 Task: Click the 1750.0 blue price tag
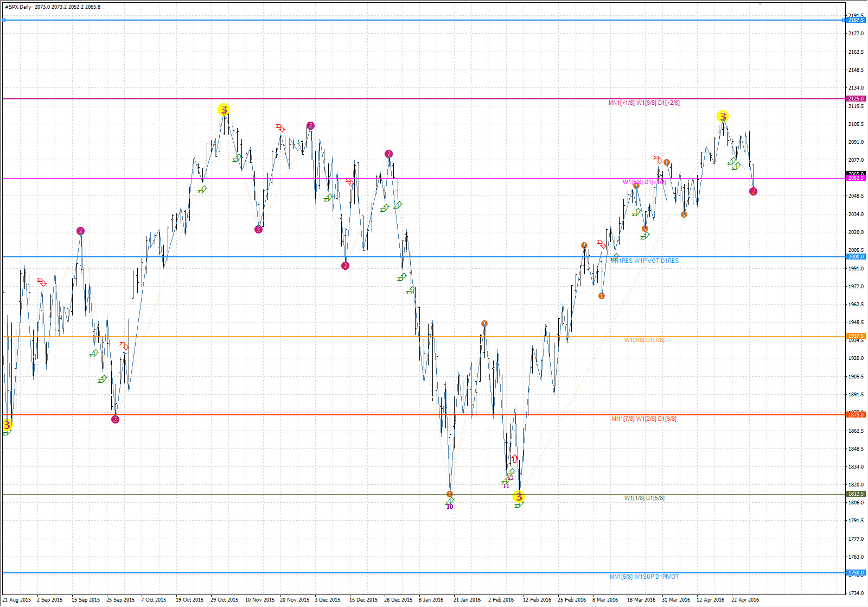[856, 573]
